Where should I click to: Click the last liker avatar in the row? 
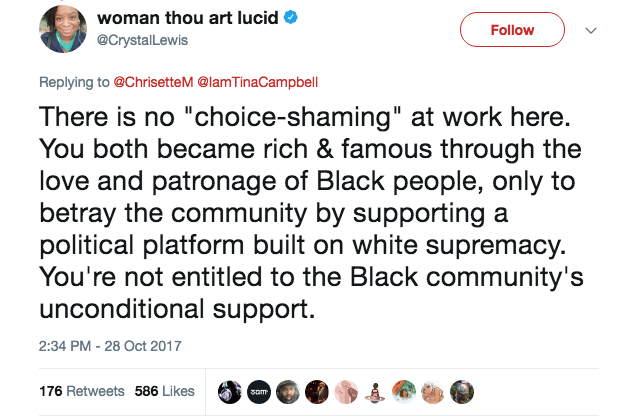(459, 390)
